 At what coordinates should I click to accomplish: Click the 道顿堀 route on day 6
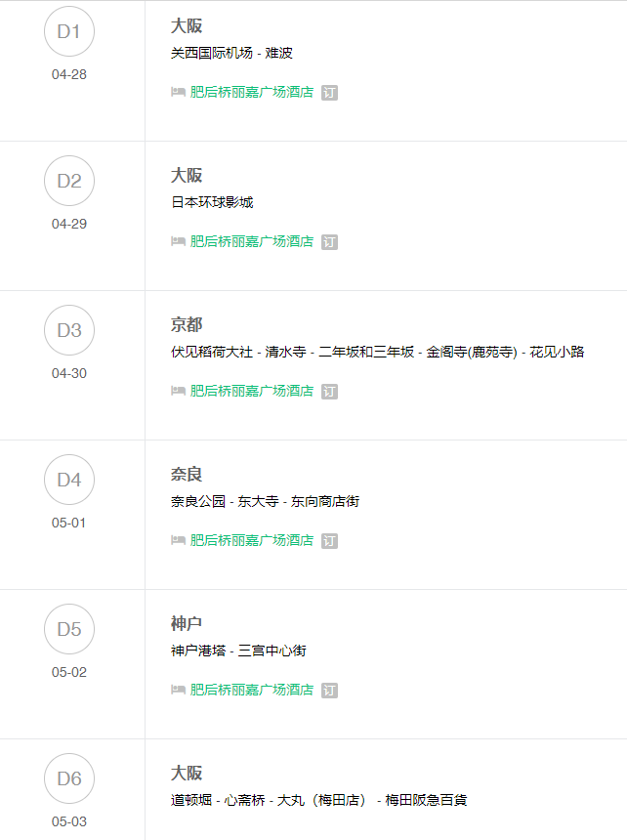point(191,801)
